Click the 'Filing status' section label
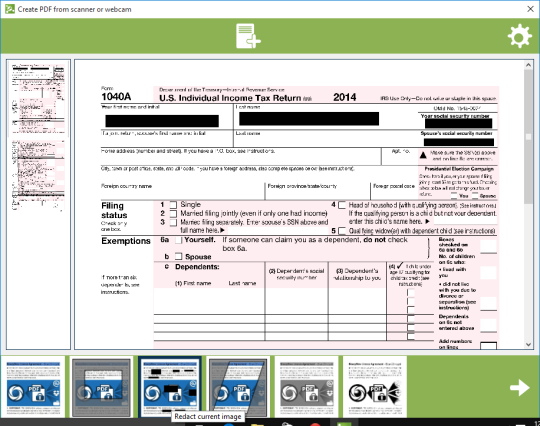The width and height of the screenshot is (540, 426). 114,210
